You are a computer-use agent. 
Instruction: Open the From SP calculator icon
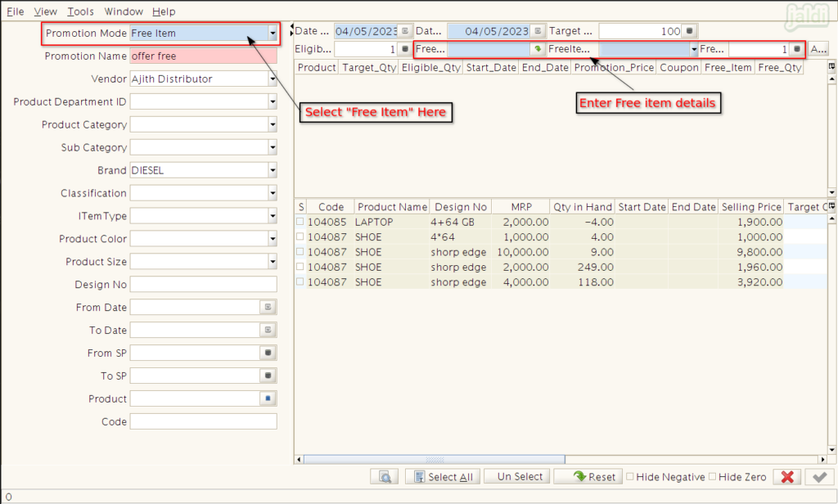click(268, 353)
